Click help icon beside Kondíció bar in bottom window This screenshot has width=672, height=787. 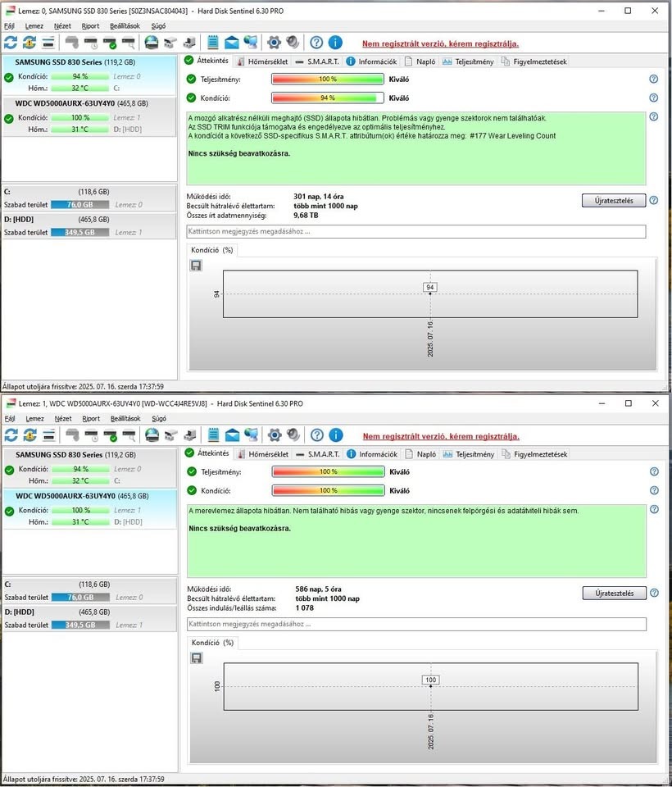(x=654, y=490)
